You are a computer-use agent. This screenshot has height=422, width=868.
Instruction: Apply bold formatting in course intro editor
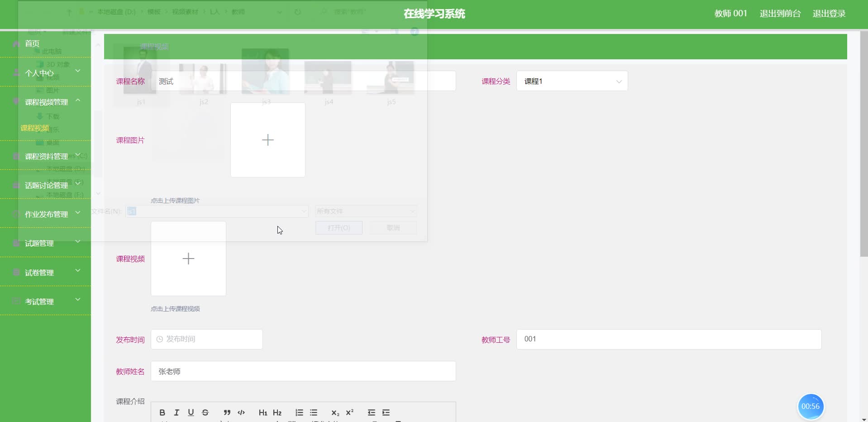(x=162, y=412)
